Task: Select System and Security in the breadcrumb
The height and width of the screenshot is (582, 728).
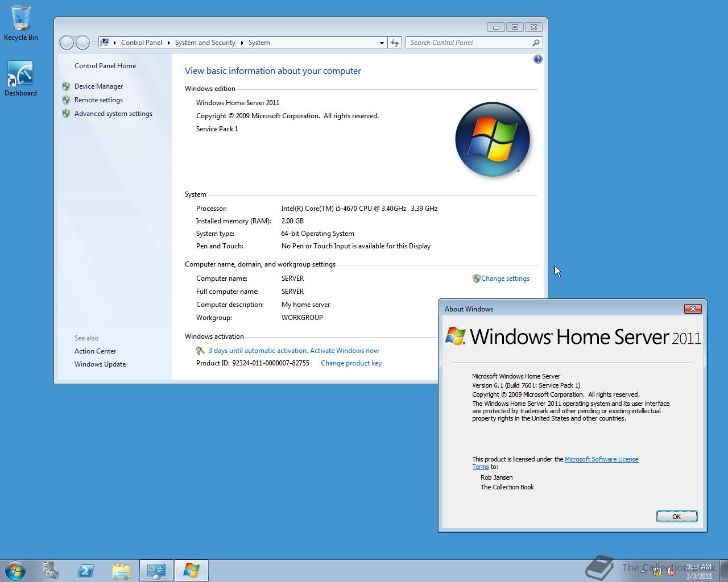Action: (x=205, y=43)
